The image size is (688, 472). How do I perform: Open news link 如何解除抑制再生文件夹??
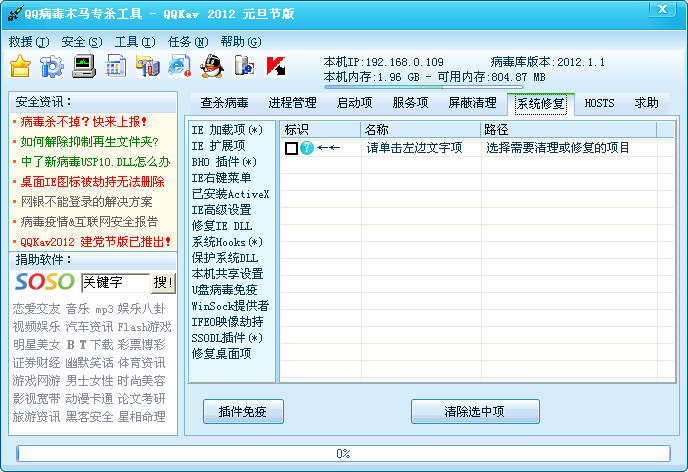pyautogui.click(x=90, y=142)
